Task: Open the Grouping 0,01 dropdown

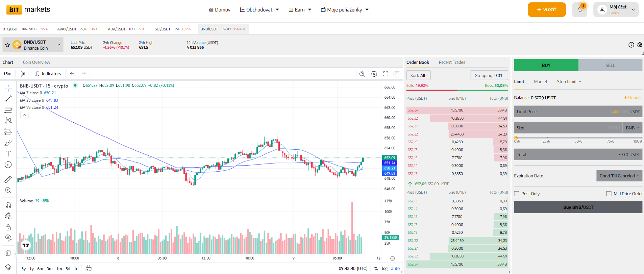Action: coord(489,75)
